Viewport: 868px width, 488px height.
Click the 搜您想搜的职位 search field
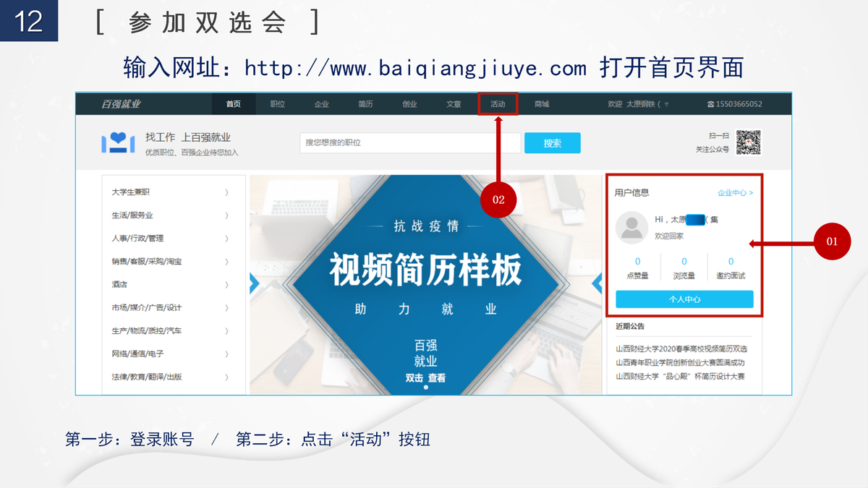click(x=410, y=143)
